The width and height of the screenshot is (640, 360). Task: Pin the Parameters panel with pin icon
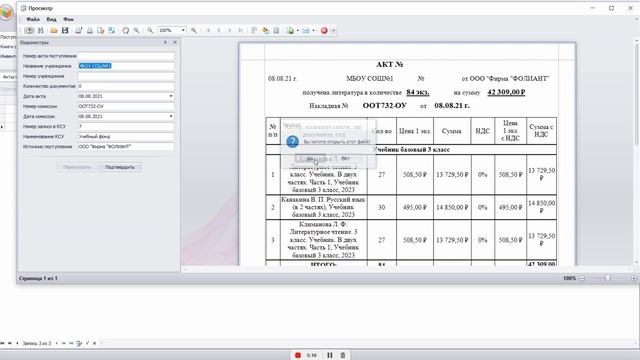tap(165, 42)
